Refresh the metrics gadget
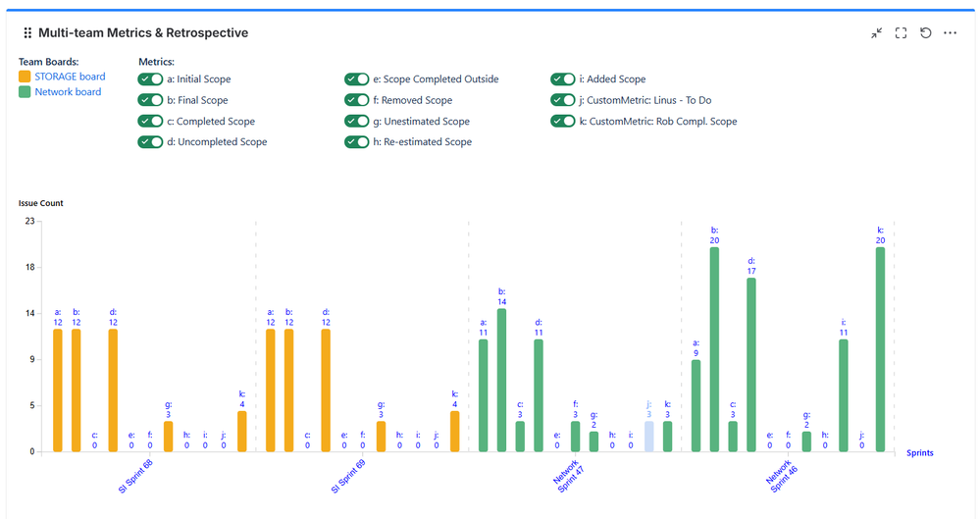This screenshot has height=519, width=980. 925,33
